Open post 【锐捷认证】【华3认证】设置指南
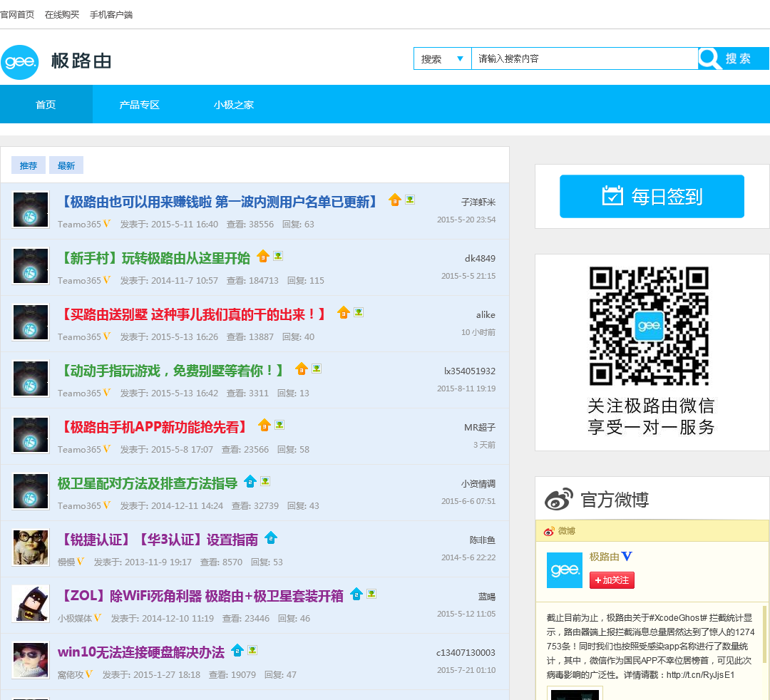The height and width of the screenshot is (700, 770). (x=158, y=540)
